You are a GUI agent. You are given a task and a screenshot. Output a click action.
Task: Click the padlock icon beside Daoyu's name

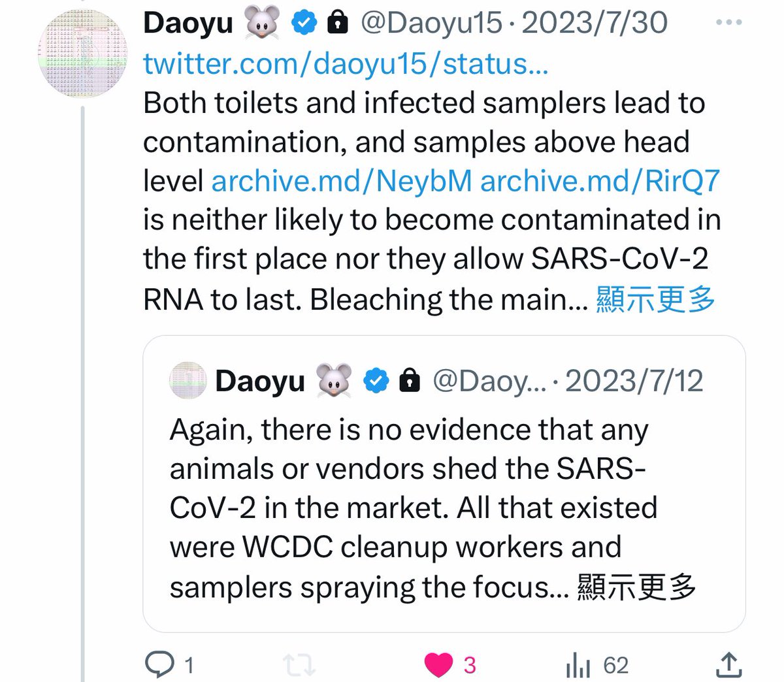coord(337,24)
